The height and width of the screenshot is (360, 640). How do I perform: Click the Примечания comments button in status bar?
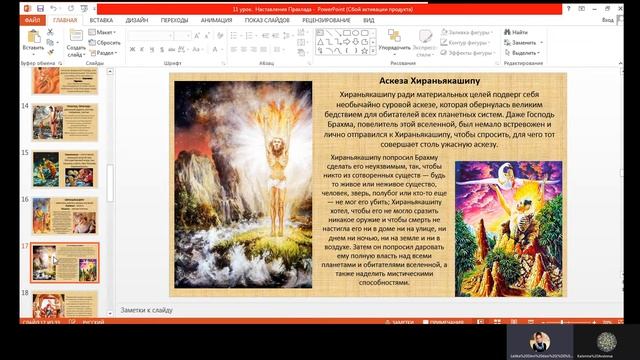click(x=443, y=322)
